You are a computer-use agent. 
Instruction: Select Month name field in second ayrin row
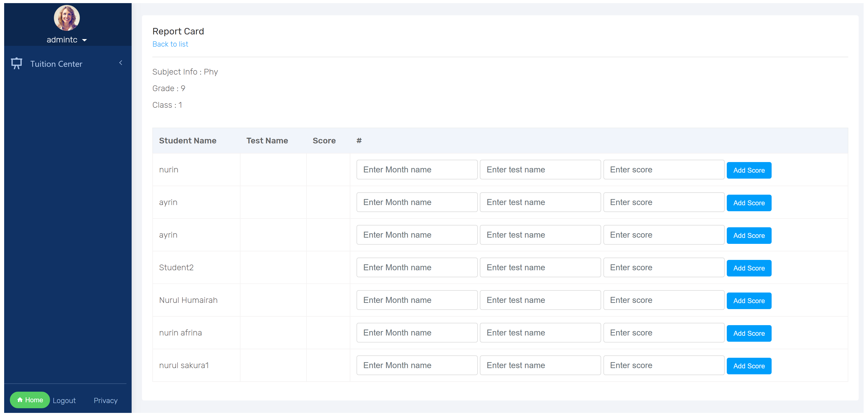[417, 235]
